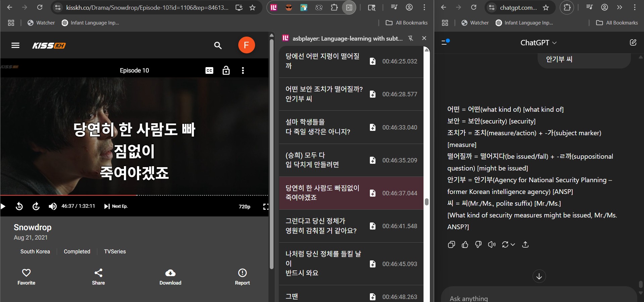
Task: Bookmark the kisskh page with star icon
Action: 253,7
